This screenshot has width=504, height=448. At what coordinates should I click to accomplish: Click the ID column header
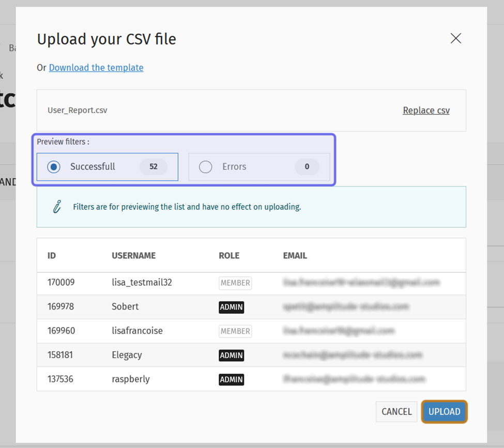tap(52, 256)
